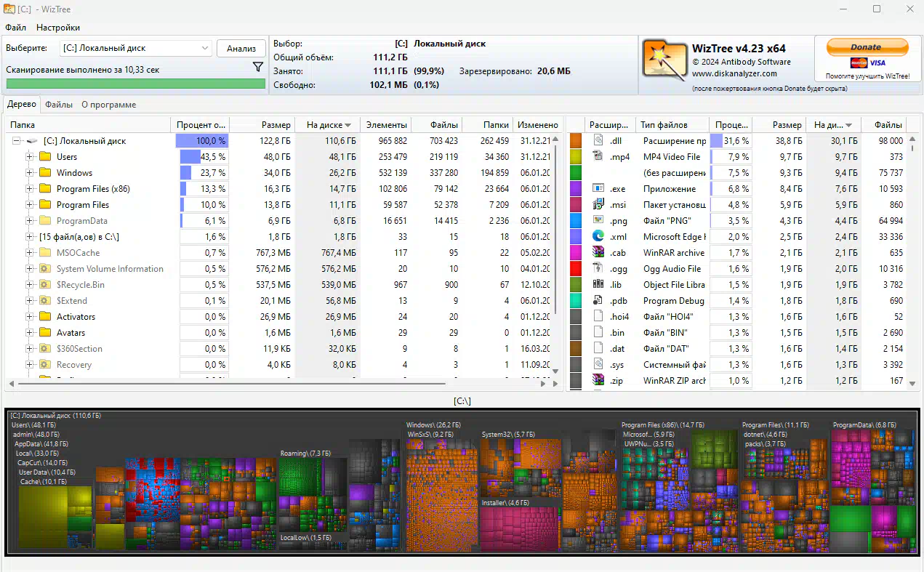
Task: Click the .hoi4 extension row
Action: click(738, 317)
